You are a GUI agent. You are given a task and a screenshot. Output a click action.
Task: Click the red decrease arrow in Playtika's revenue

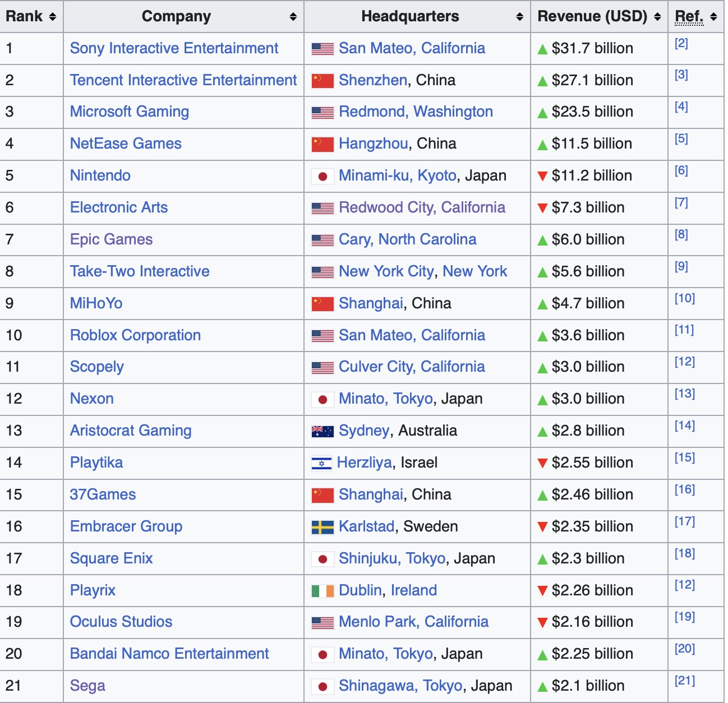pyautogui.click(x=542, y=463)
